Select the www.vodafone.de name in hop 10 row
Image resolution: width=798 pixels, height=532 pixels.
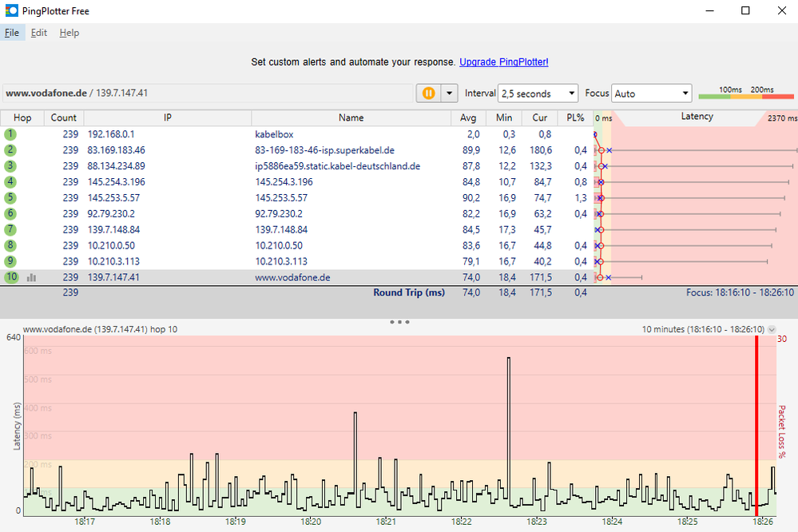click(x=292, y=277)
